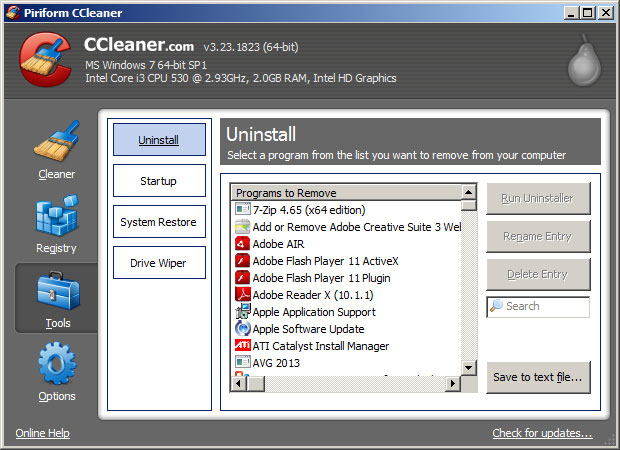Click the Registry label in sidebar
This screenshot has width=620, height=450.
click(56, 248)
